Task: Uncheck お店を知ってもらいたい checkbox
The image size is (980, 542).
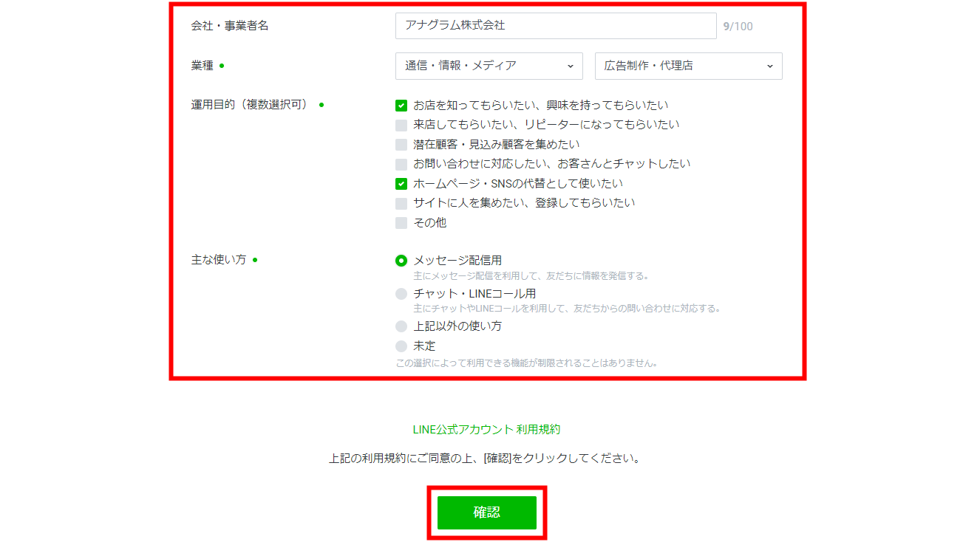Action: (401, 106)
